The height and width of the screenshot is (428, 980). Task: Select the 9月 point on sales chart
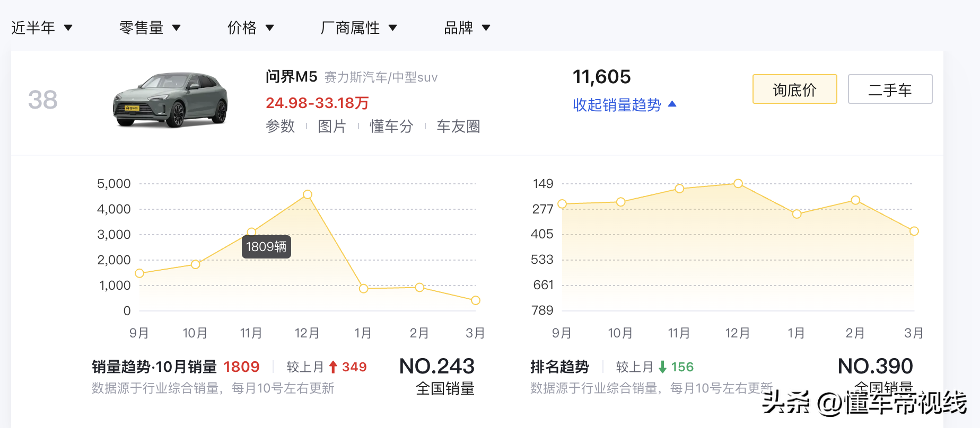pos(139,273)
